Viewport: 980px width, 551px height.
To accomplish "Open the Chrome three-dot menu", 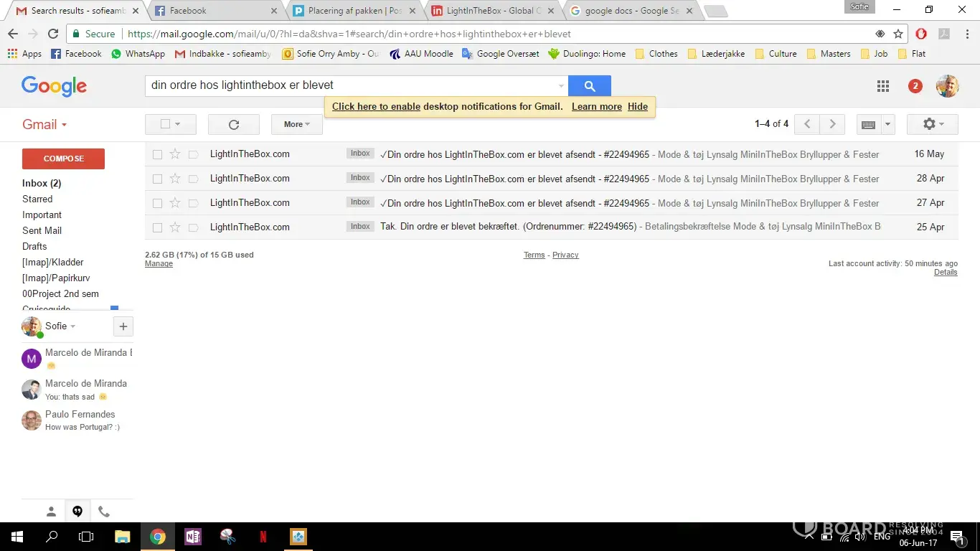I will [966, 34].
